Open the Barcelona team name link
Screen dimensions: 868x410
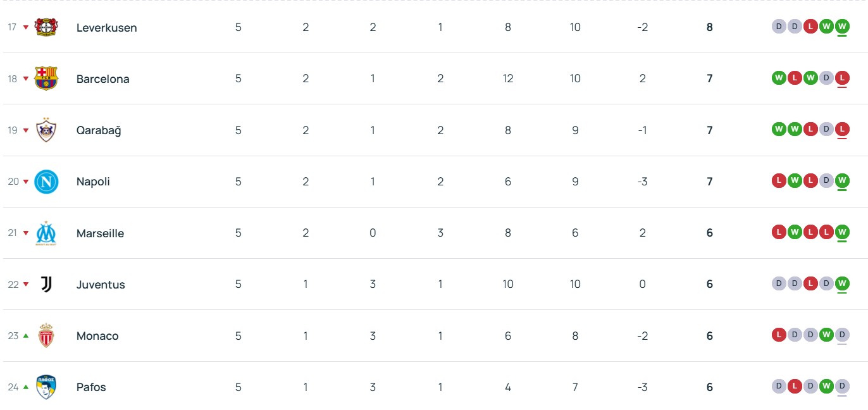102,79
